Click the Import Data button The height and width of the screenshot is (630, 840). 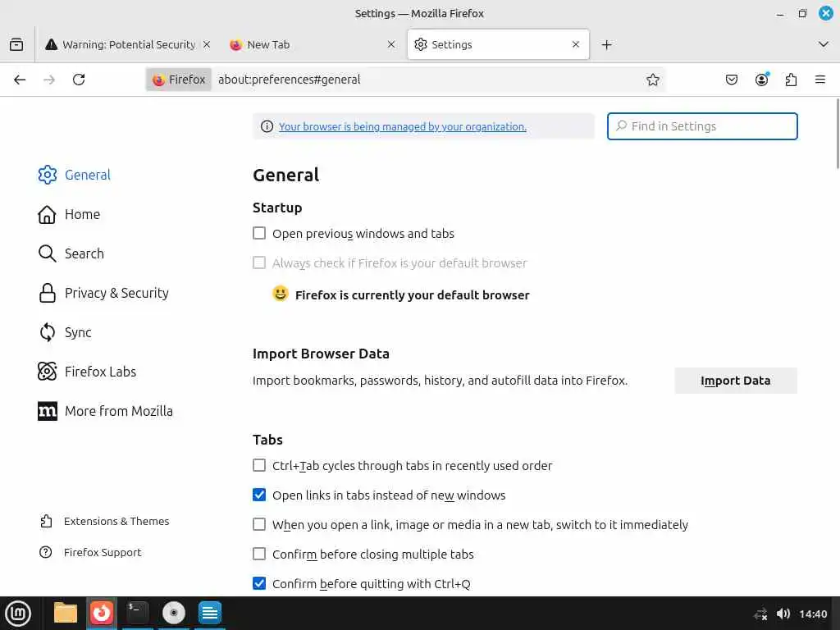736,381
